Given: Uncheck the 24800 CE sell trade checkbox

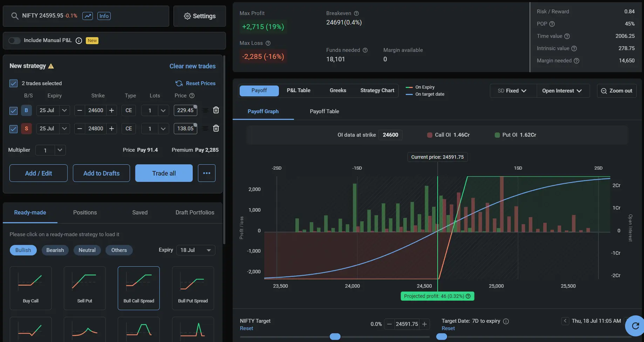Looking at the screenshot, I should [13, 129].
